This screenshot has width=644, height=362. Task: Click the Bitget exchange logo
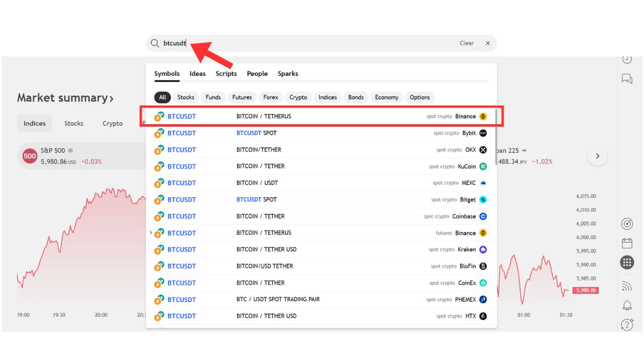coord(483,199)
